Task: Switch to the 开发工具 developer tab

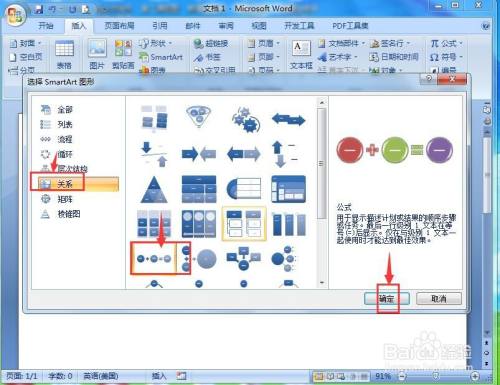Action: [x=299, y=26]
